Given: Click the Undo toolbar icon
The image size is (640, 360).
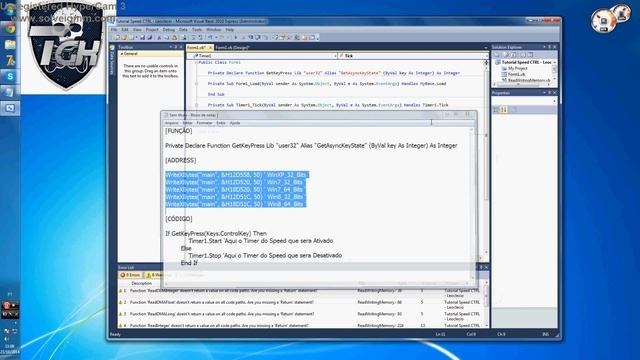Looking at the screenshot, I should point(211,38).
